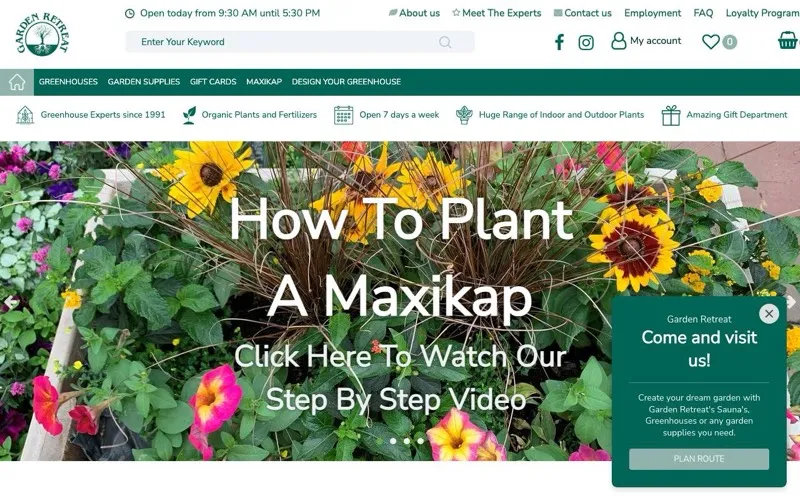Open the About us link
Screen dimensions: 800x500
419,13
